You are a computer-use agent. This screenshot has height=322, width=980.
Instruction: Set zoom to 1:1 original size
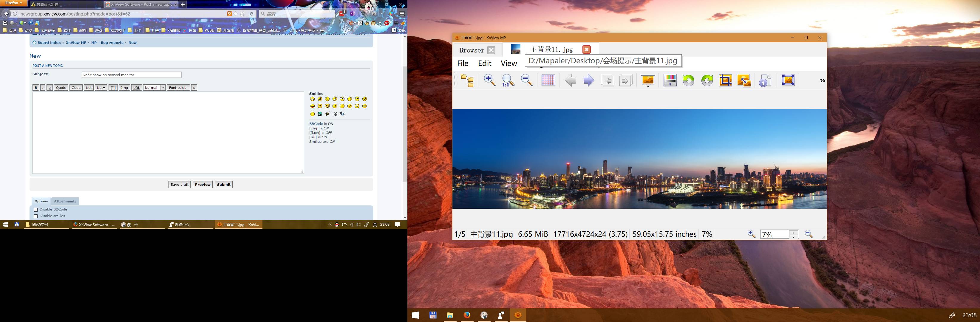[508, 80]
